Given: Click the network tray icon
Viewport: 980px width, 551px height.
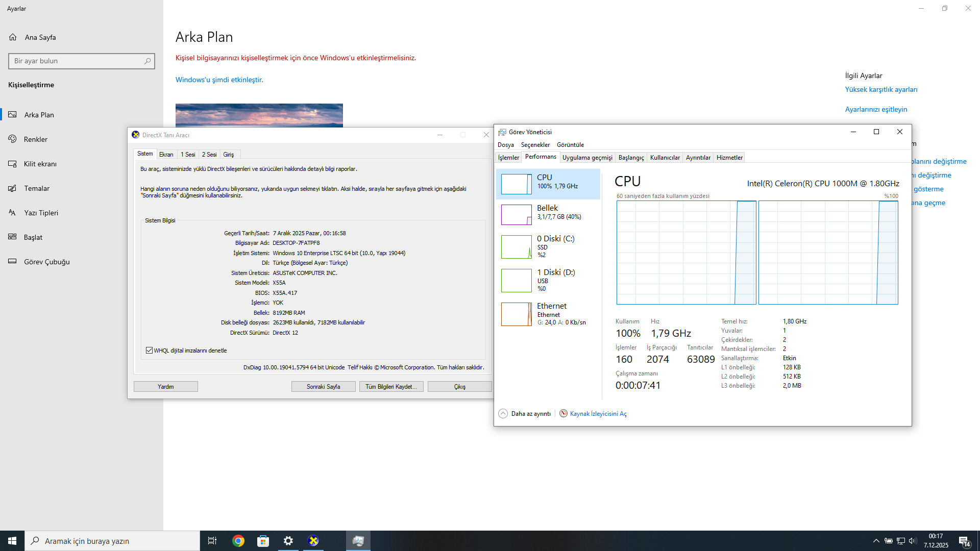Looking at the screenshot, I should click(x=901, y=541).
